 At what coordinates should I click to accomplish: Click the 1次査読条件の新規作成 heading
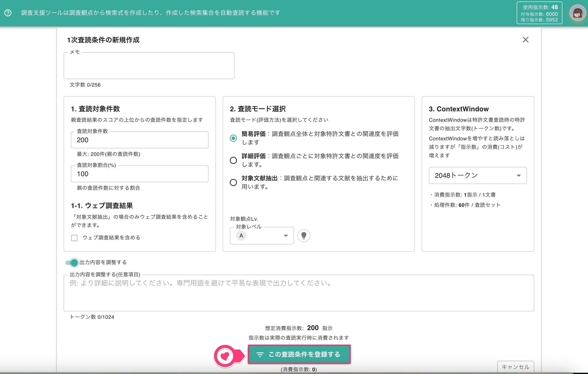(103, 40)
